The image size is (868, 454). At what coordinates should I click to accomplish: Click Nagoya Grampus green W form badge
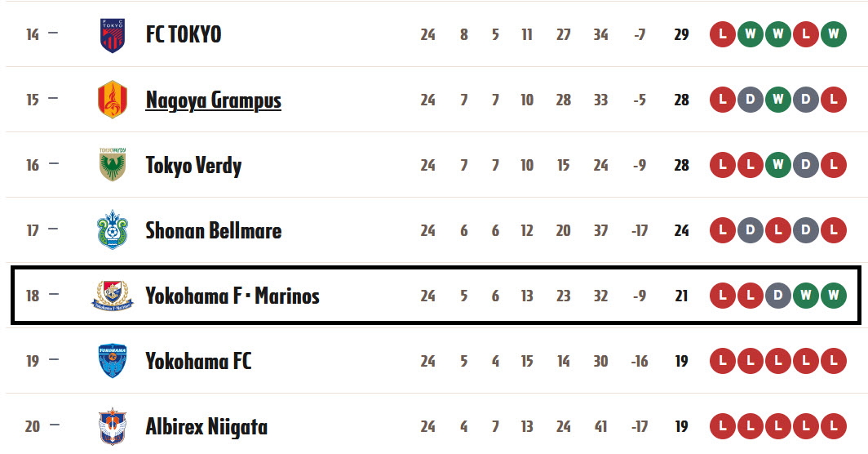click(778, 100)
